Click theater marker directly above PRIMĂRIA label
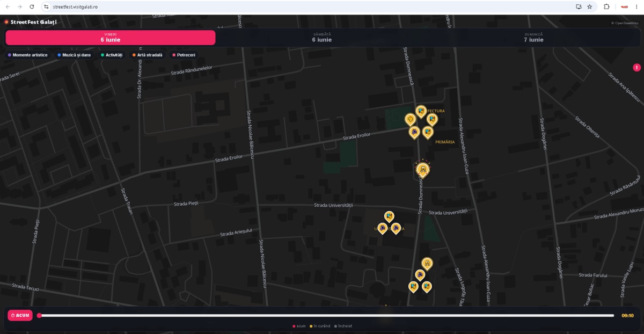The height and width of the screenshot is (334, 644). (x=428, y=132)
